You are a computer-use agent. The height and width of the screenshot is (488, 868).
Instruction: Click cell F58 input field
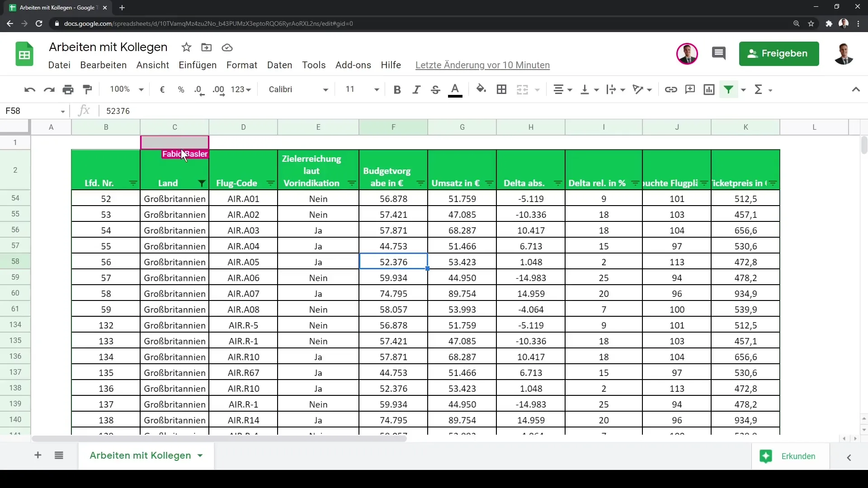click(x=393, y=262)
